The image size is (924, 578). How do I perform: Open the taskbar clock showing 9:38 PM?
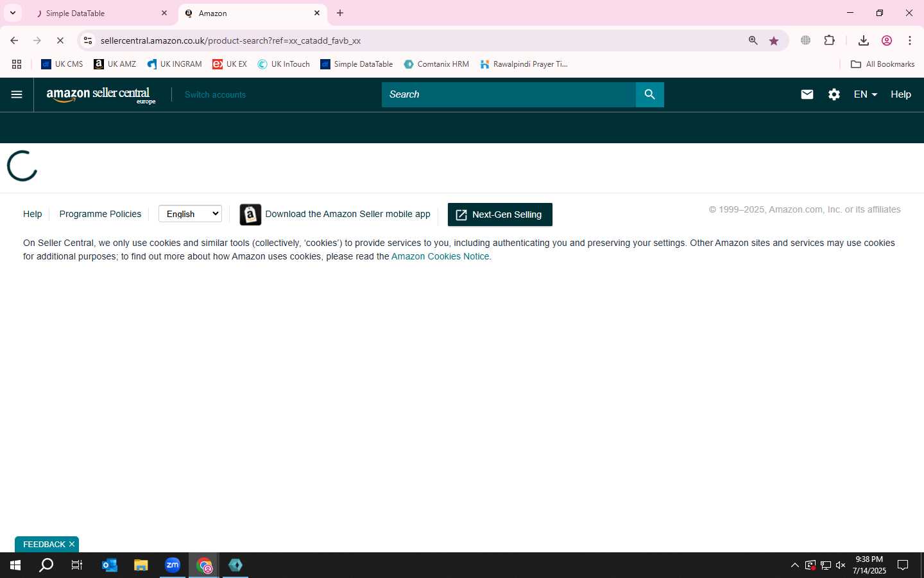coord(869,565)
